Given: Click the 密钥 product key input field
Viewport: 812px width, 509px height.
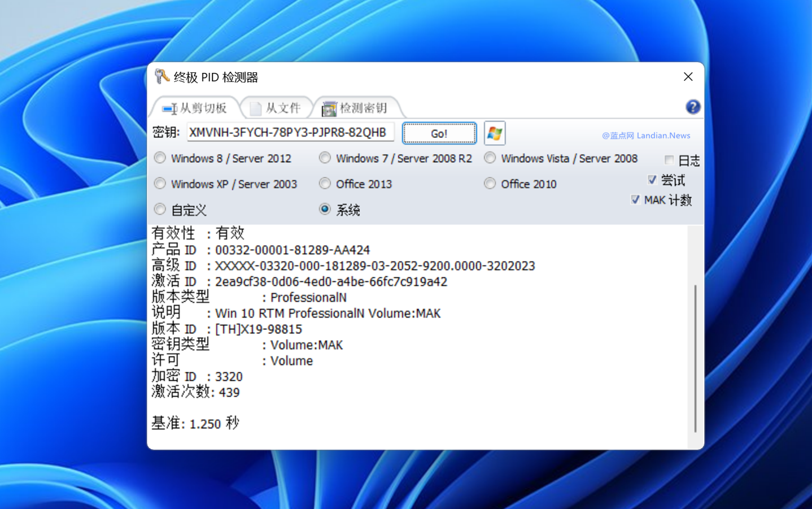Looking at the screenshot, I should click(290, 133).
